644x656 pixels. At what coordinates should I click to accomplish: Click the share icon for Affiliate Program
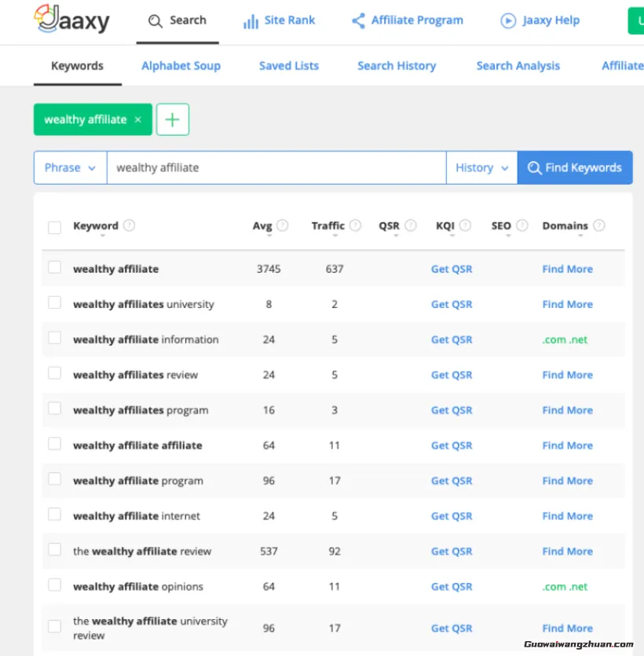click(x=358, y=20)
